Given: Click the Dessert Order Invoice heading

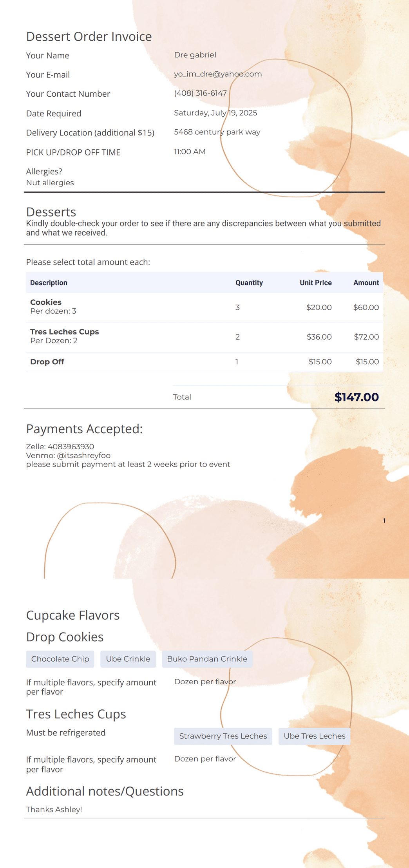Looking at the screenshot, I should 89,36.
